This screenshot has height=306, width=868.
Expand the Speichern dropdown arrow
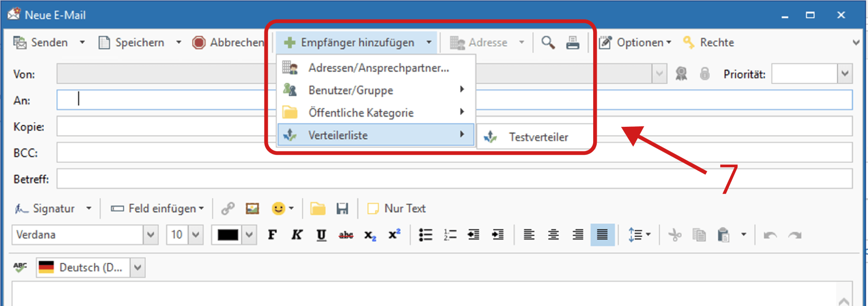179,43
